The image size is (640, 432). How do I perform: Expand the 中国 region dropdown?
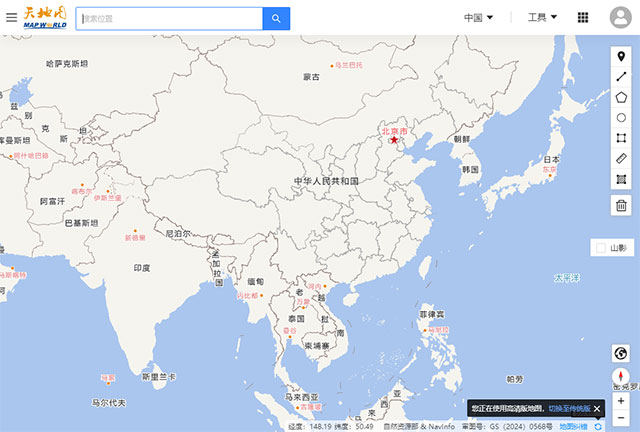[x=479, y=18]
